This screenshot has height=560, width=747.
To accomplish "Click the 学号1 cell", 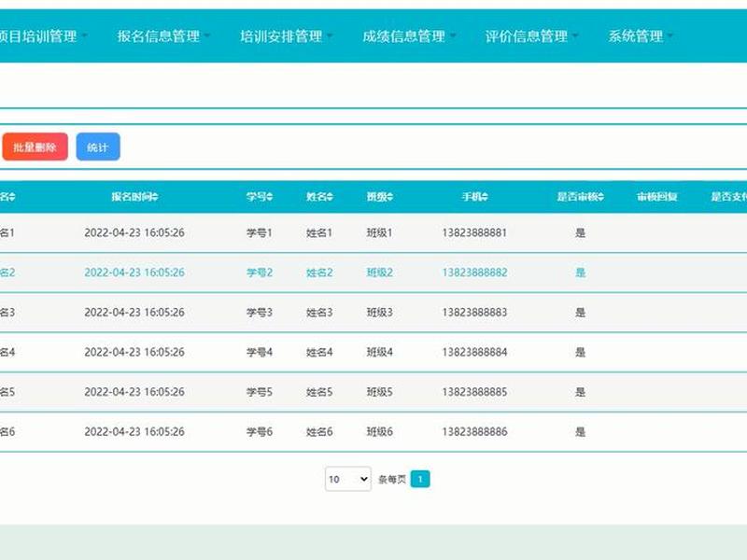I will [260, 232].
